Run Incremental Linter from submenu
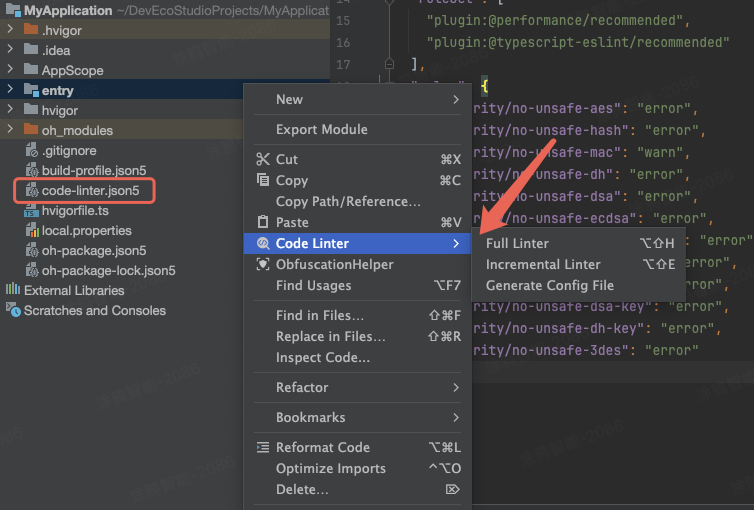The image size is (754, 510). (x=579, y=264)
